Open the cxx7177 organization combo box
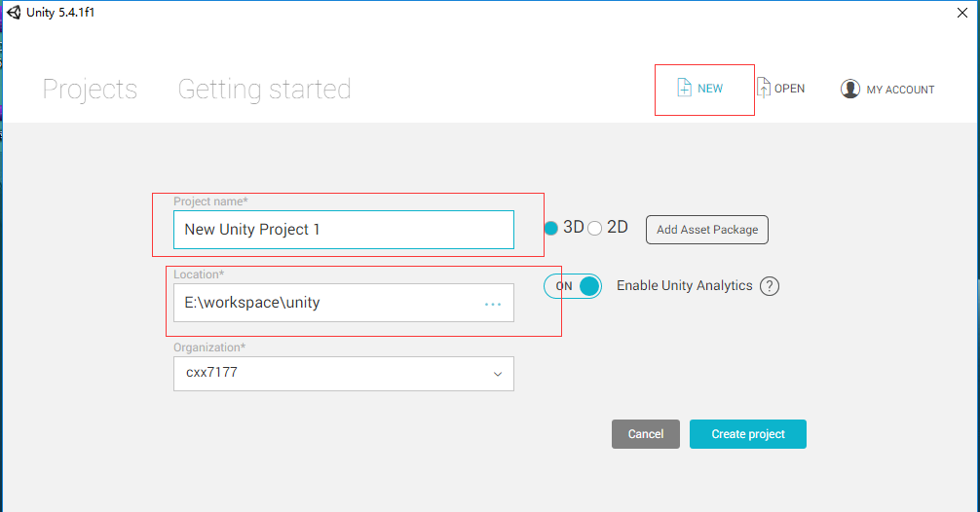The width and height of the screenshot is (980, 512). (331, 374)
